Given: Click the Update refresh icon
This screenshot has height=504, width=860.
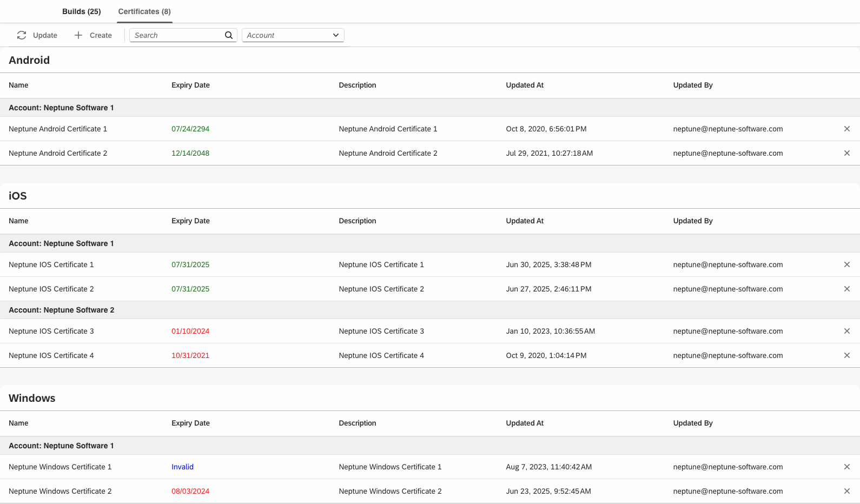Looking at the screenshot, I should [x=22, y=35].
